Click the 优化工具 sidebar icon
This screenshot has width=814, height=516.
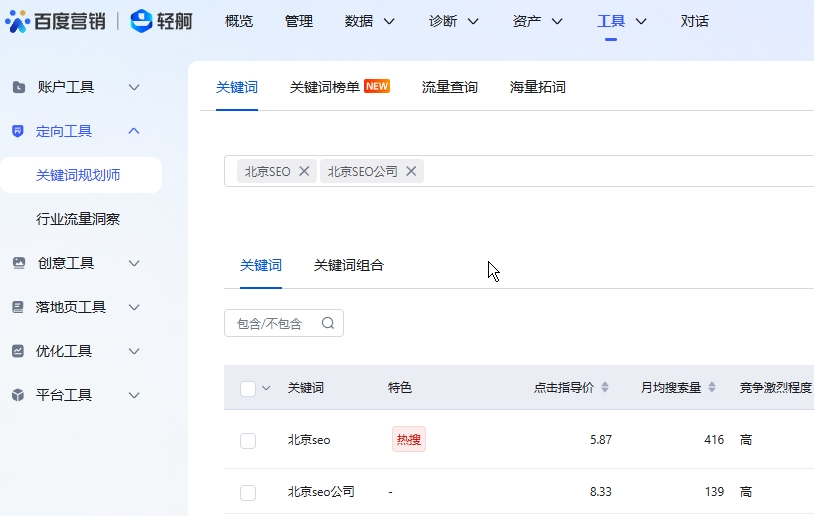[x=18, y=351]
